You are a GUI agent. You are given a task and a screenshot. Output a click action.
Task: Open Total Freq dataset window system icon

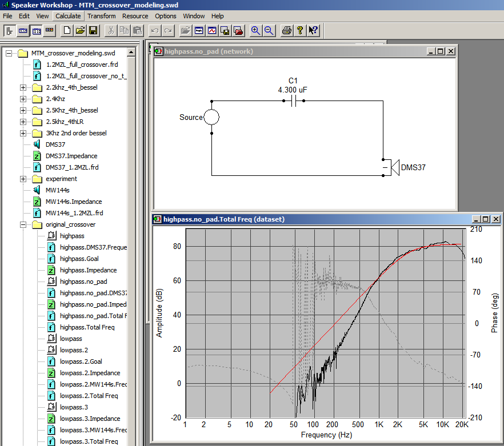(x=157, y=219)
